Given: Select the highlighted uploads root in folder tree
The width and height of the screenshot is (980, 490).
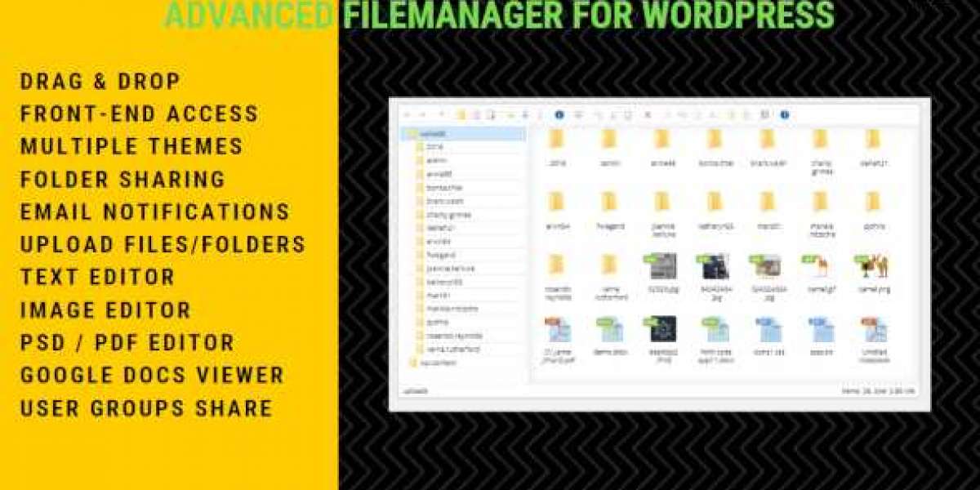Looking at the screenshot, I should [x=463, y=134].
